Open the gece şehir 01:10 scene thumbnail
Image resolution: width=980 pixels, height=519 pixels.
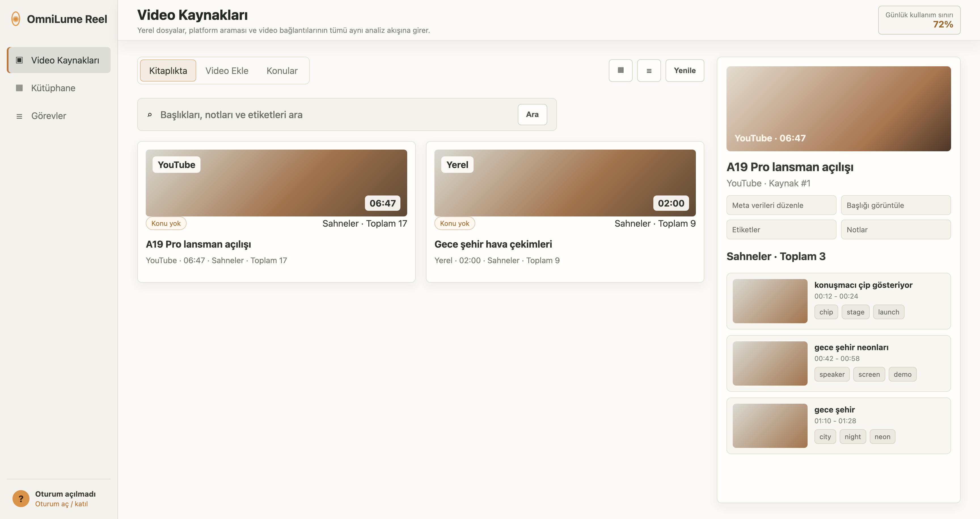(x=770, y=426)
